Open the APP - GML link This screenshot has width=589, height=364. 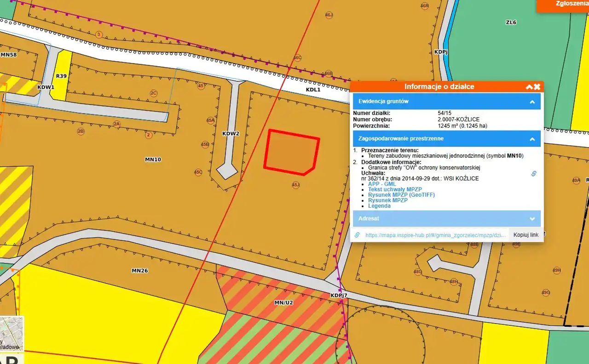(x=381, y=184)
